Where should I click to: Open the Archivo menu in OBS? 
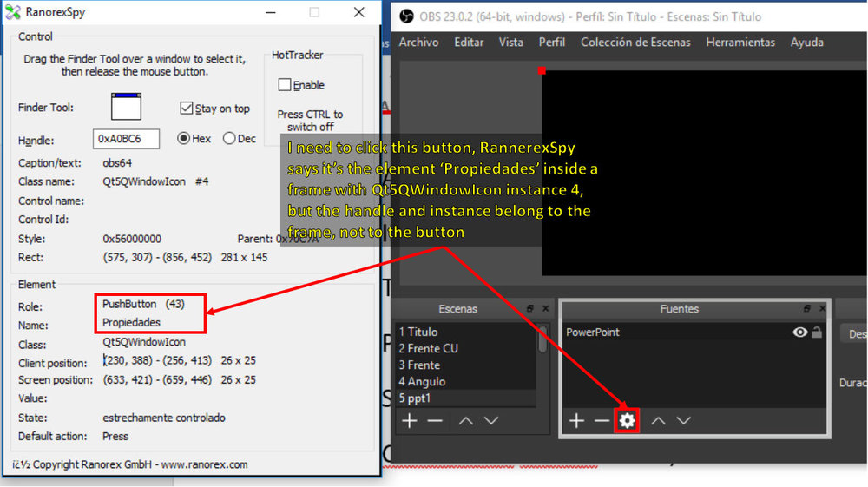click(x=418, y=42)
